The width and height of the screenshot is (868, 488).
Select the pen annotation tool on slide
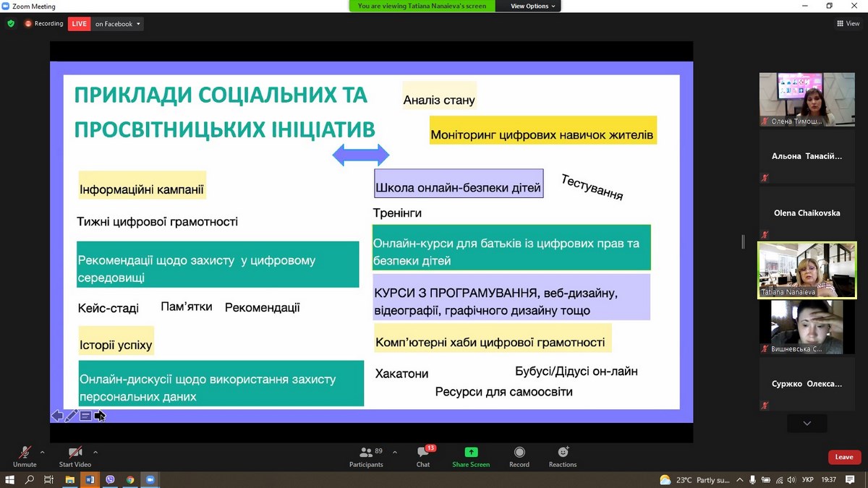[x=71, y=416]
